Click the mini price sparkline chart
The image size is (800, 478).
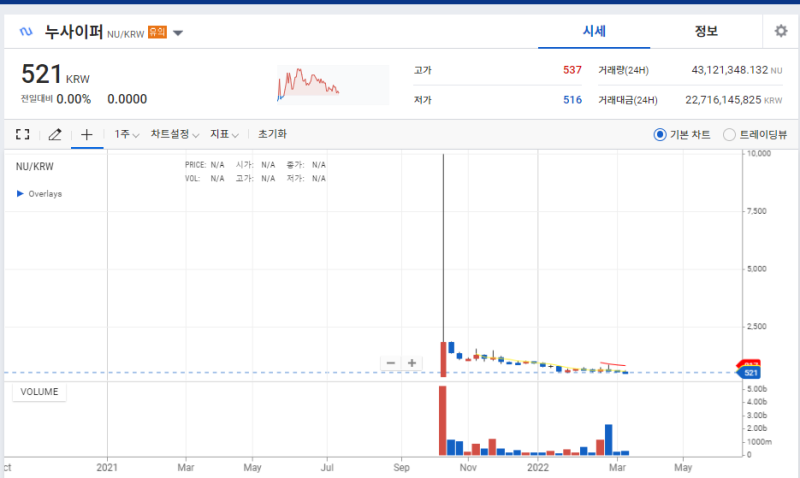pyautogui.click(x=333, y=85)
